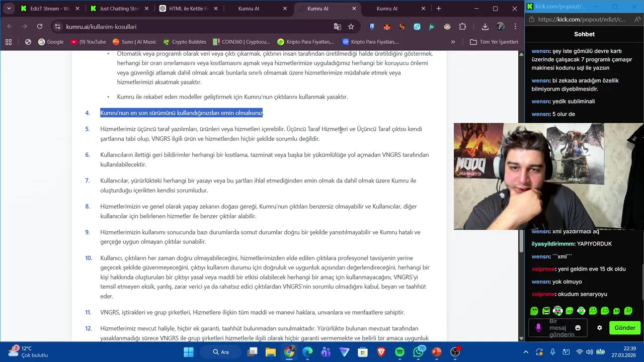Screen dimensions: 644x362
Task: Open the tab search dropdown arrow
Action: [9, 9]
